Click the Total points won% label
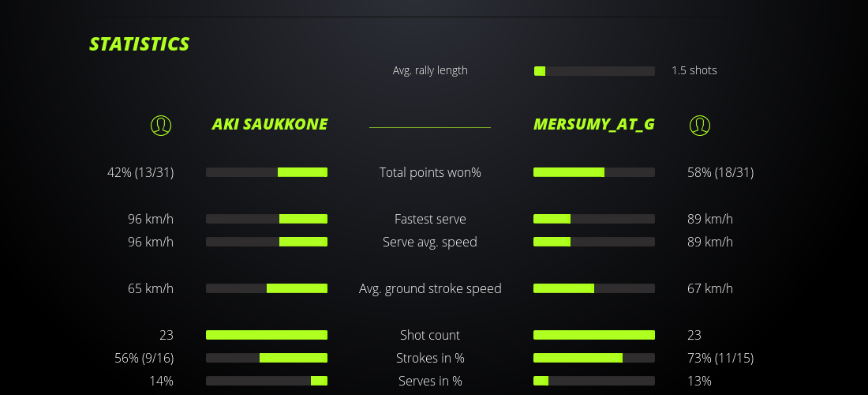868x395 pixels. click(430, 172)
